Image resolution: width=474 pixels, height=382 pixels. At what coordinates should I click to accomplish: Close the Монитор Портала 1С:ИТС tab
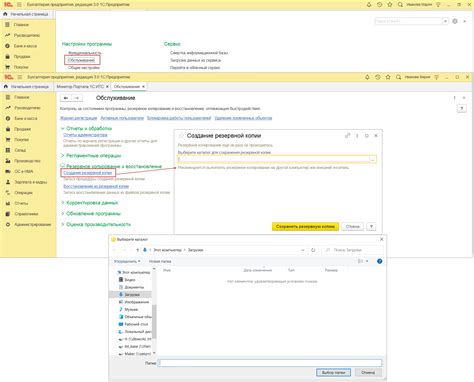click(x=107, y=87)
